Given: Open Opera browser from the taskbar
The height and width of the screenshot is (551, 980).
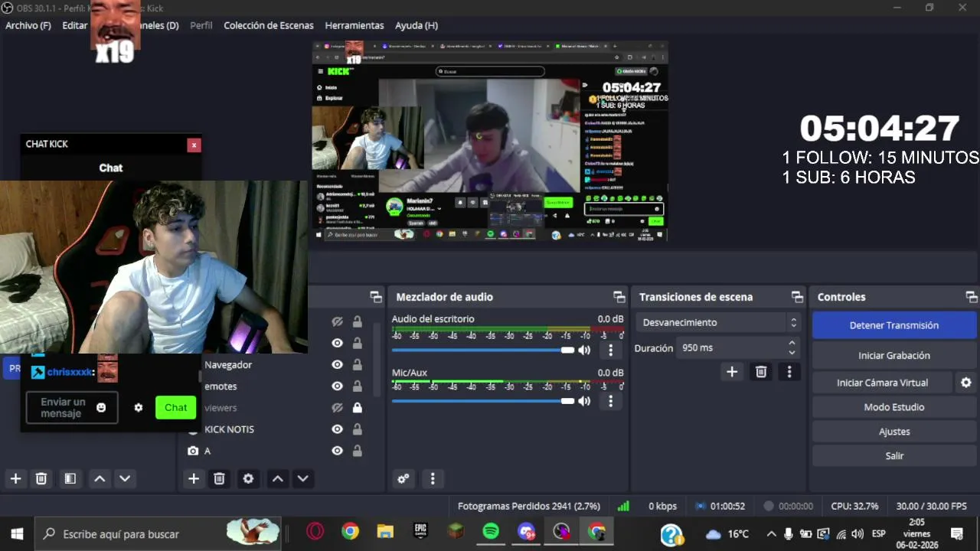Looking at the screenshot, I should pyautogui.click(x=315, y=532).
